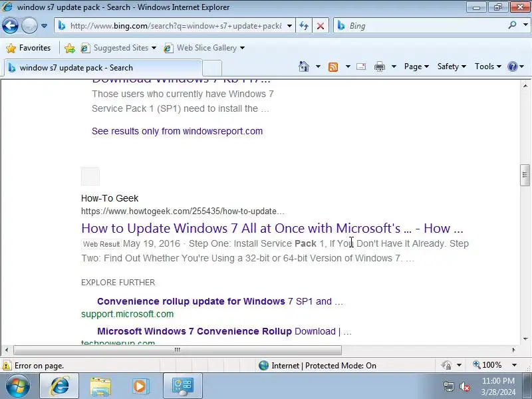Launch Windows Media Player from taskbar
This screenshot has width=532, height=399.
click(140, 386)
